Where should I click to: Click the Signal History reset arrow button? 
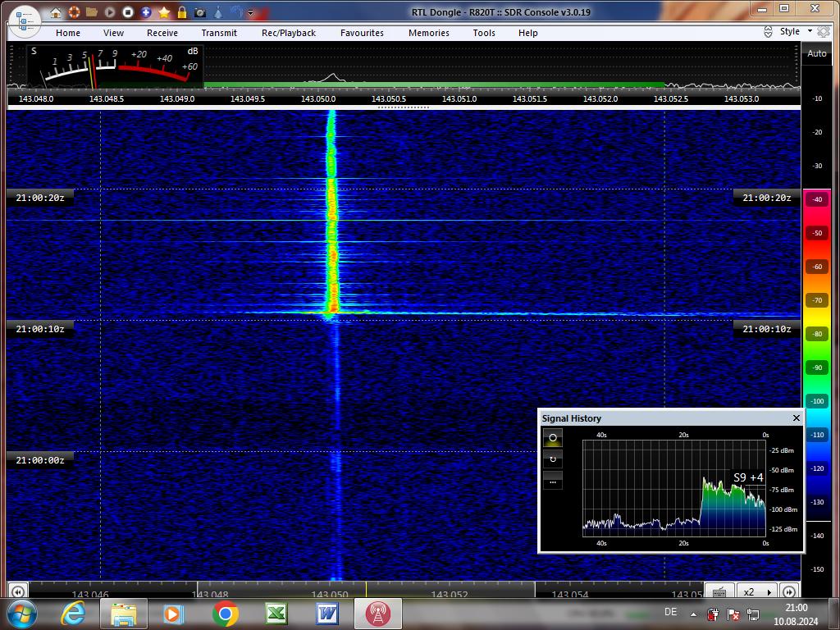553,459
